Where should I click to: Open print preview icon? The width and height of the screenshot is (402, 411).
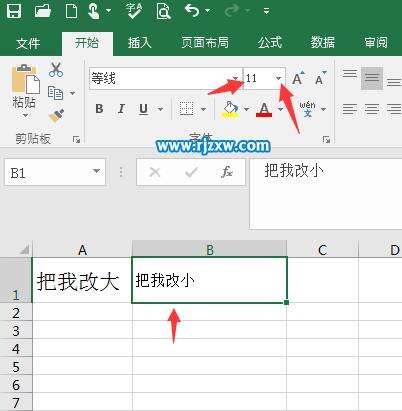point(163,10)
